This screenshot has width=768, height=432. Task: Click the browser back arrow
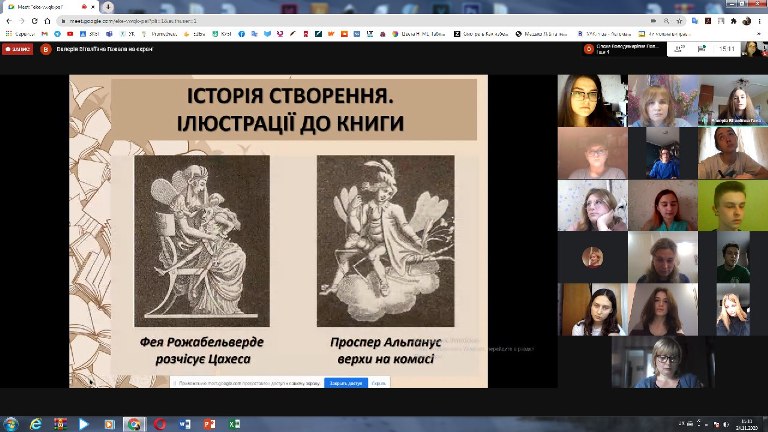tap(10, 20)
